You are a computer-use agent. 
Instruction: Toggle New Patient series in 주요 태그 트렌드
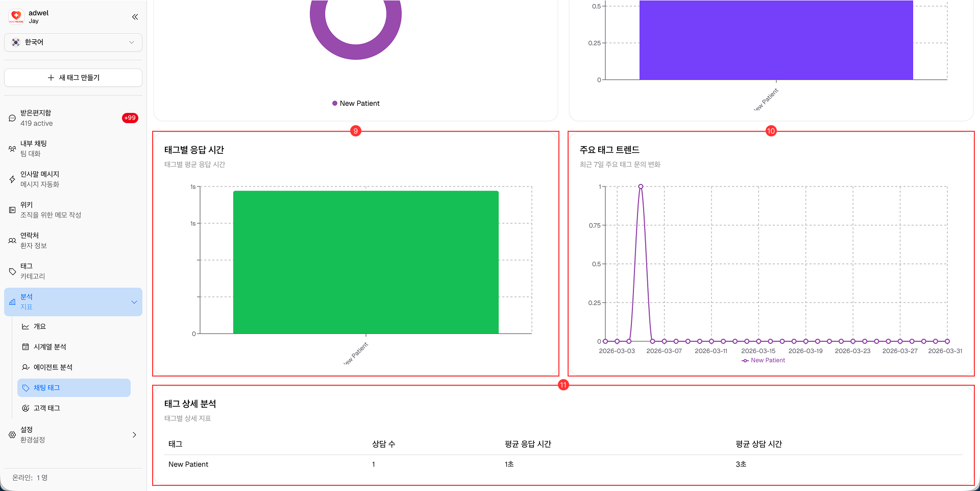763,360
